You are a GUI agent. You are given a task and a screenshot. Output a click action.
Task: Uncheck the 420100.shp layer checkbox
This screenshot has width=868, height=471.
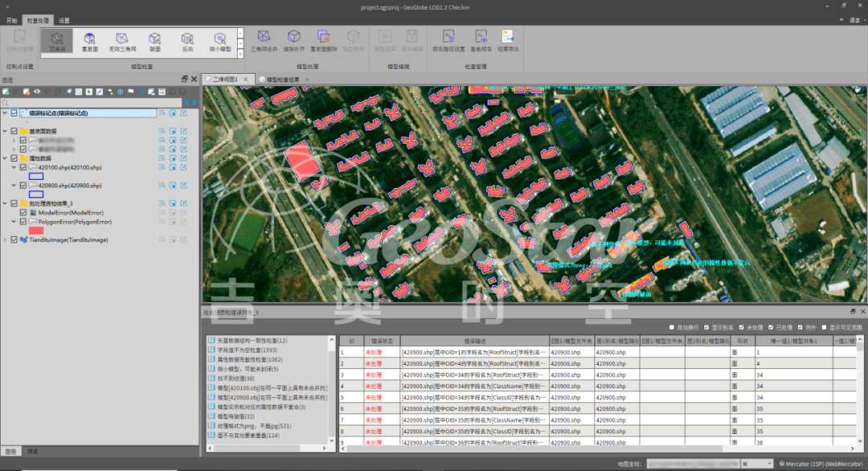[x=23, y=167]
